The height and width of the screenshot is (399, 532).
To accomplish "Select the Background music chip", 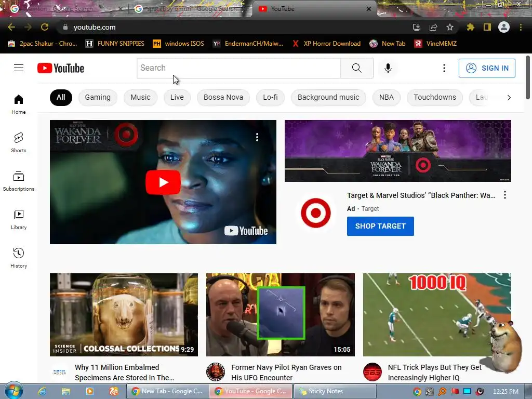I will (328, 97).
